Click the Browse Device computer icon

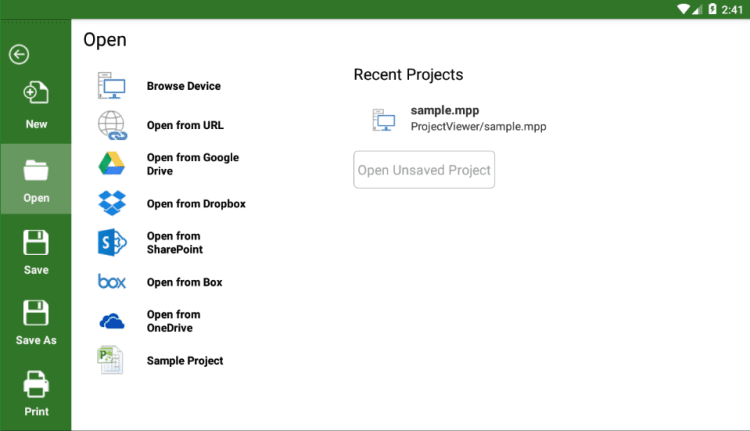tap(111, 86)
